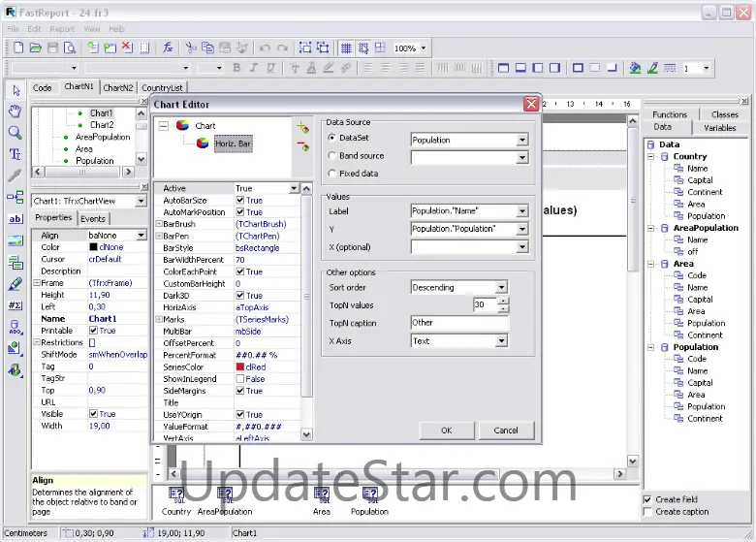This screenshot has width=756, height=542.
Task: Select the Zoom magnifier tool
Action: coord(15,133)
